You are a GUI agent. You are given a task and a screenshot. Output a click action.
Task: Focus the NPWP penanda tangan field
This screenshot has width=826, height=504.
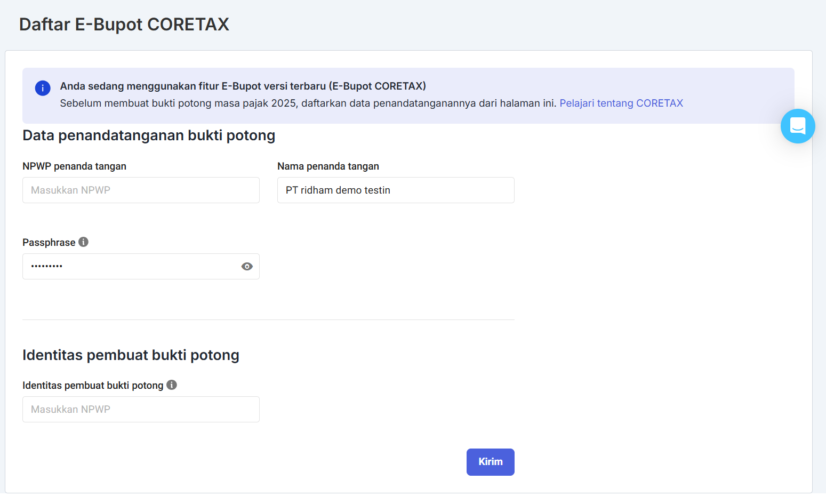coord(141,190)
